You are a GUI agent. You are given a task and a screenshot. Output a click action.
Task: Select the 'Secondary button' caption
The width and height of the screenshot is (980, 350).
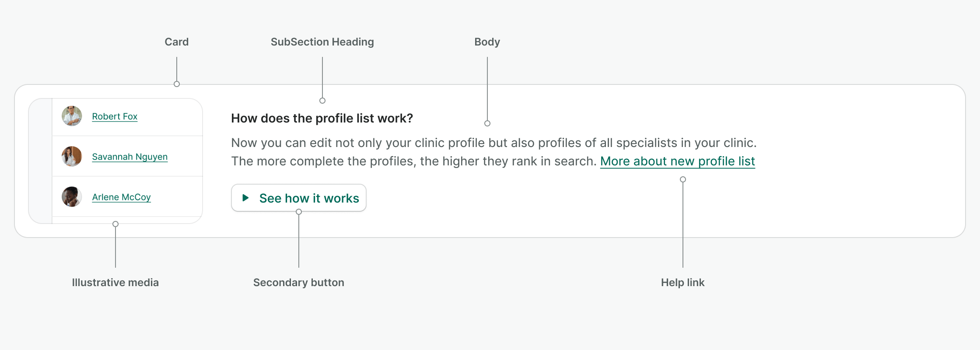click(299, 283)
